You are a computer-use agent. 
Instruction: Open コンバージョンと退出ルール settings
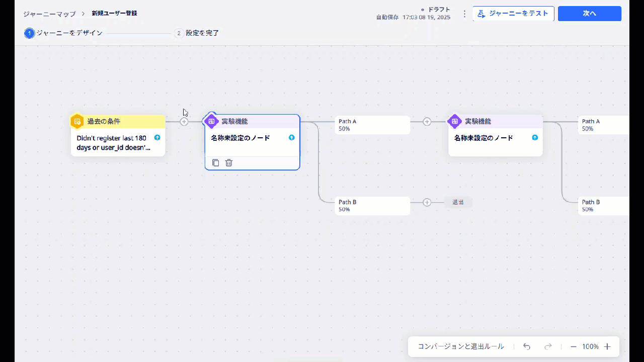[x=461, y=346]
